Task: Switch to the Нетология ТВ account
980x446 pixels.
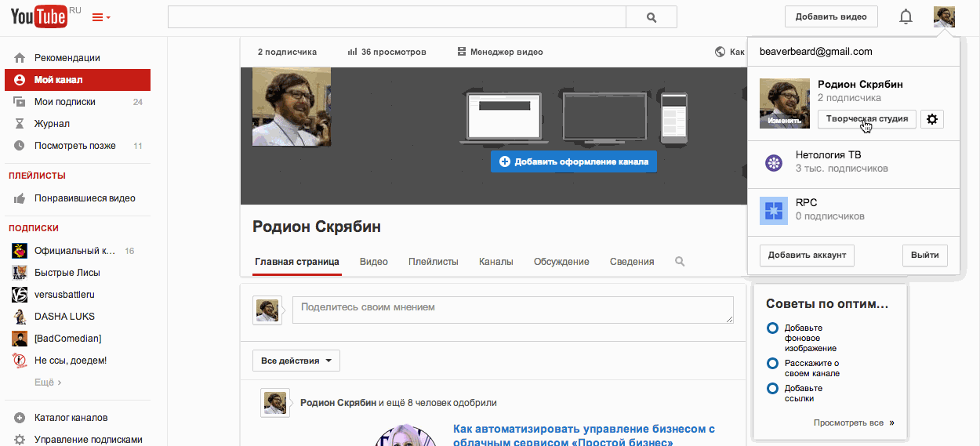Action: [x=854, y=164]
